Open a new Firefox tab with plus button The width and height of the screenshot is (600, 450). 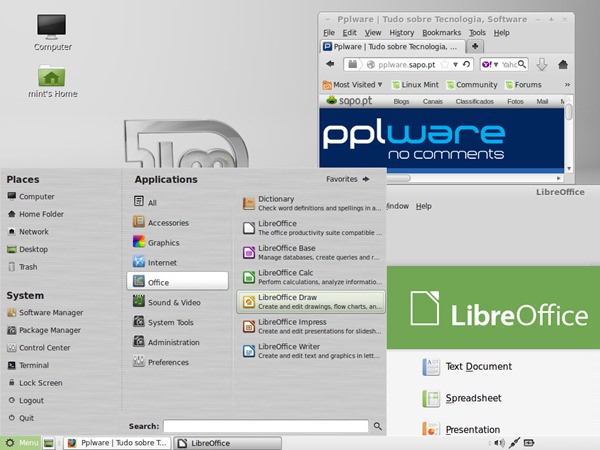coord(475,46)
